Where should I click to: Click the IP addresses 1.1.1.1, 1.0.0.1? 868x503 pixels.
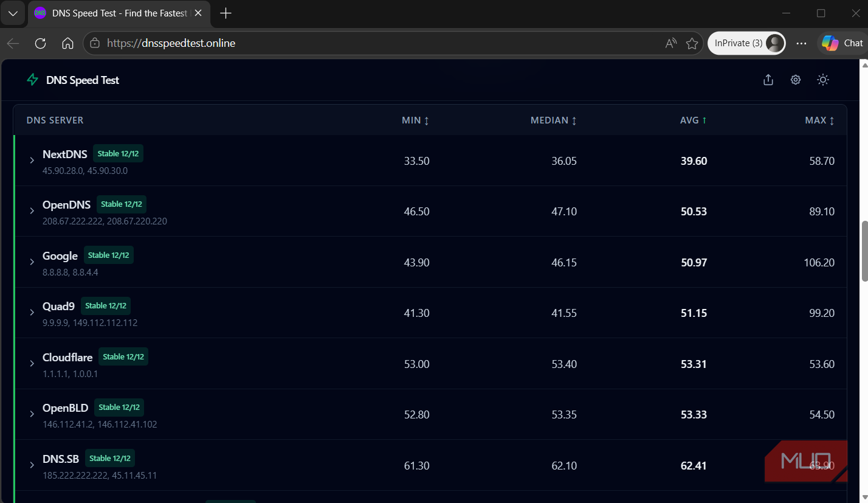click(70, 374)
